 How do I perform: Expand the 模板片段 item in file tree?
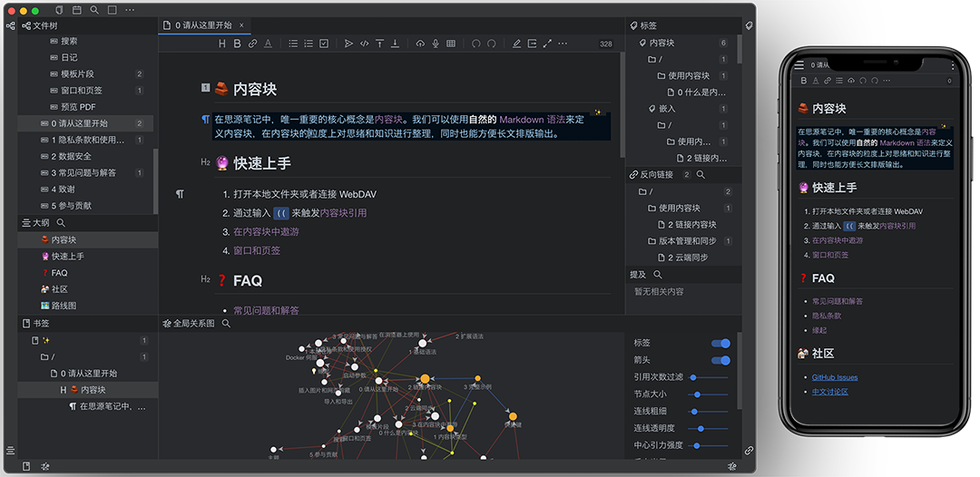77,73
